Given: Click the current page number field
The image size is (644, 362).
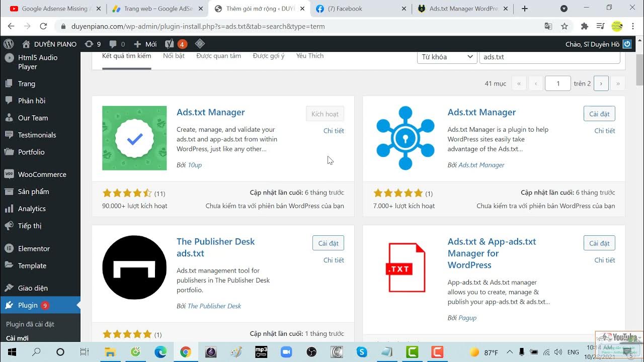Looking at the screenshot, I should click(557, 83).
